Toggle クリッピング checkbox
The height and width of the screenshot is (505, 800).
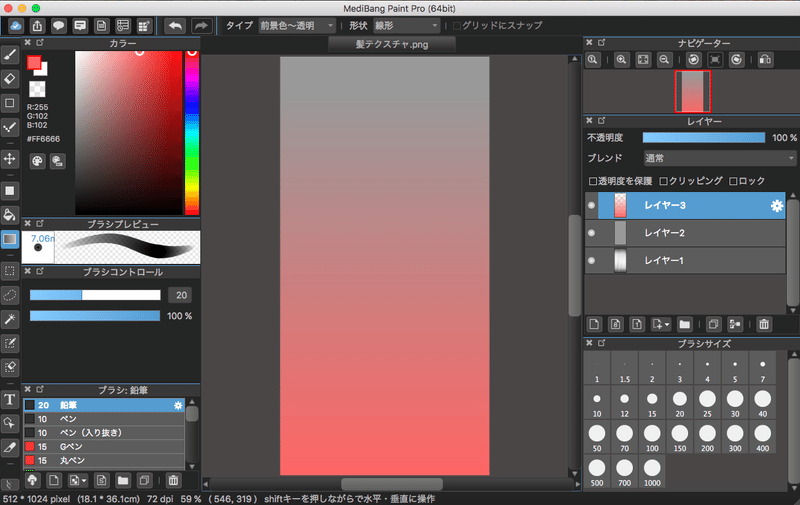pos(664,181)
